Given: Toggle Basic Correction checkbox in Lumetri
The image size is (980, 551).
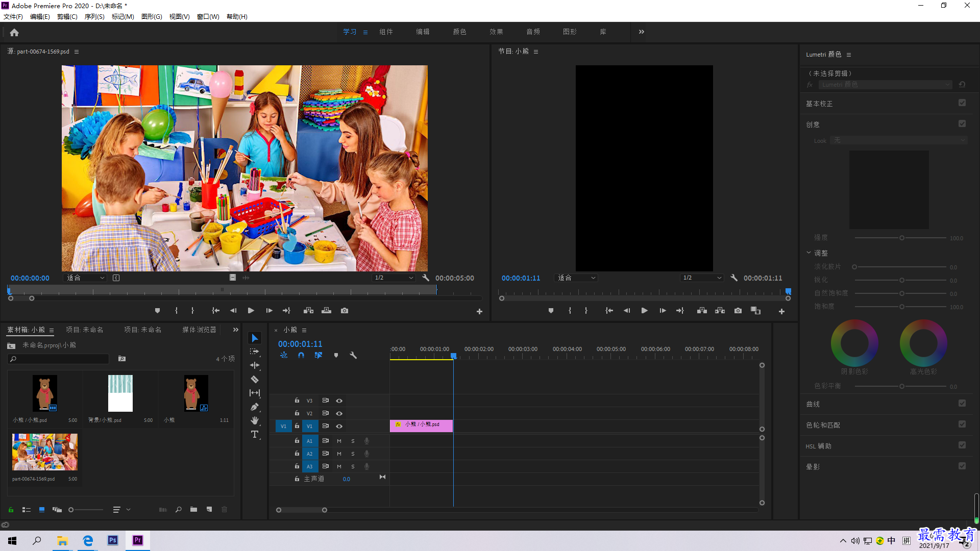Looking at the screenshot, I should click(x=962, y=103).
